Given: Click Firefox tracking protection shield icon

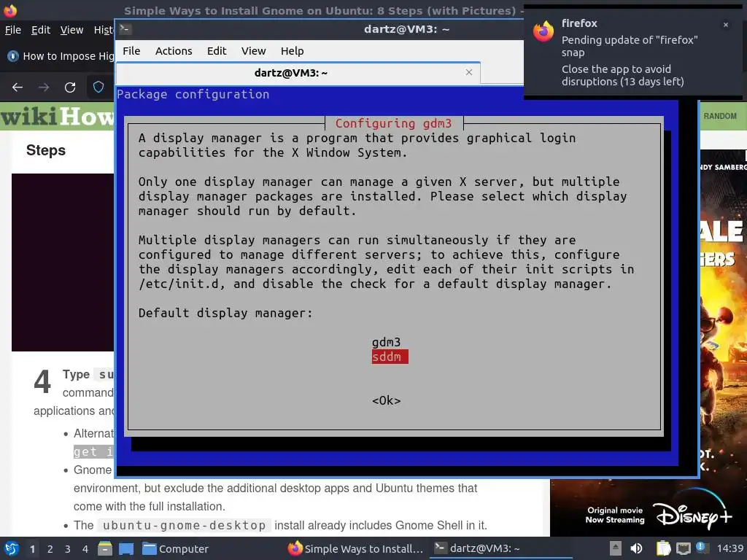Looking at the screenshot, I should click(98, 87).
